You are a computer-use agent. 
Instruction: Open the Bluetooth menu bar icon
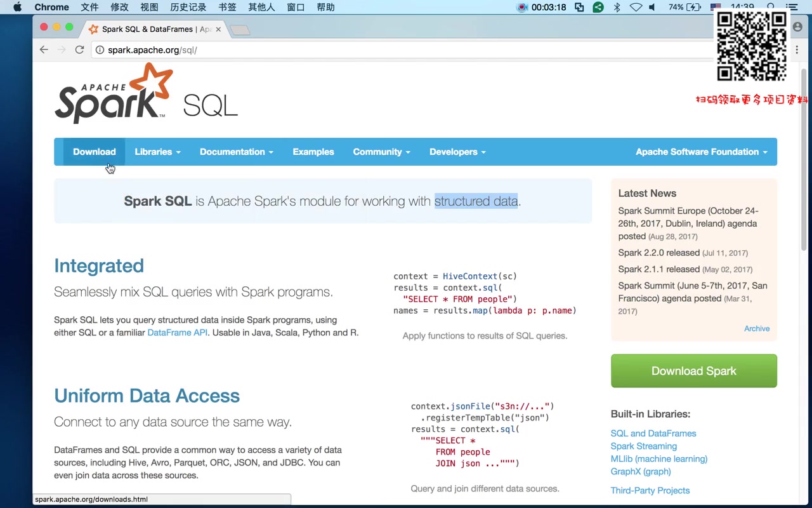617,7
